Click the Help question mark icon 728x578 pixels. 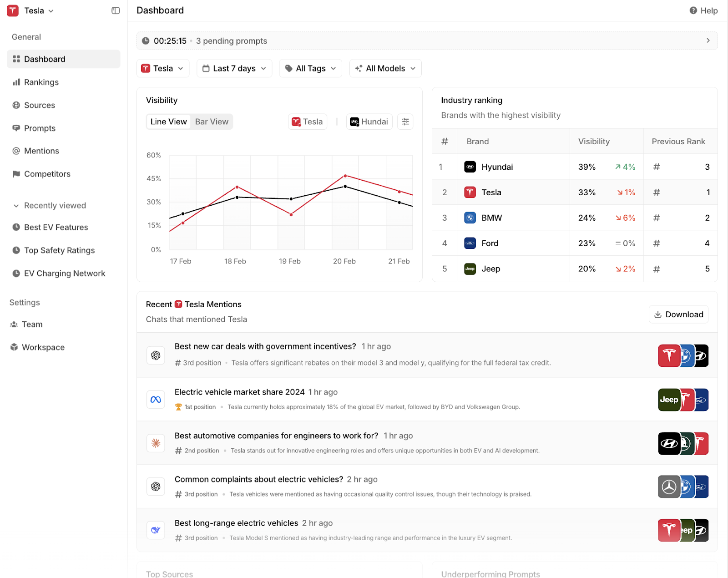pos(693,10)
